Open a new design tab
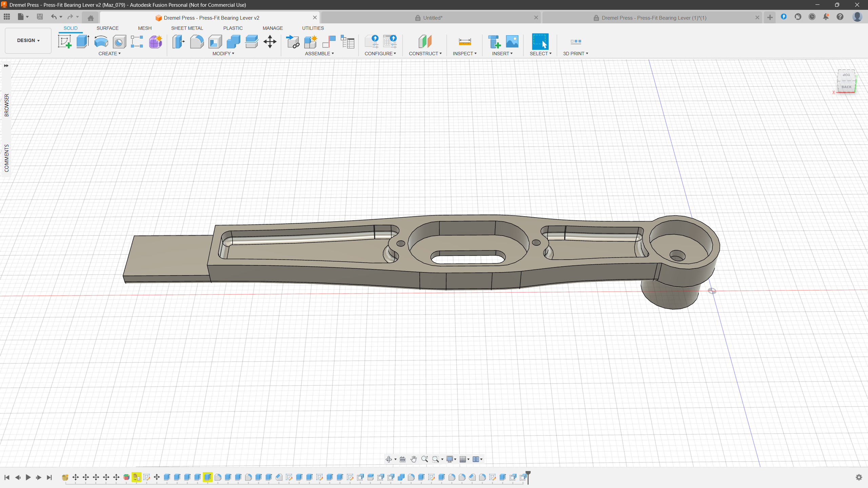This screenshot has width=868, height=488. coord(770,18)
